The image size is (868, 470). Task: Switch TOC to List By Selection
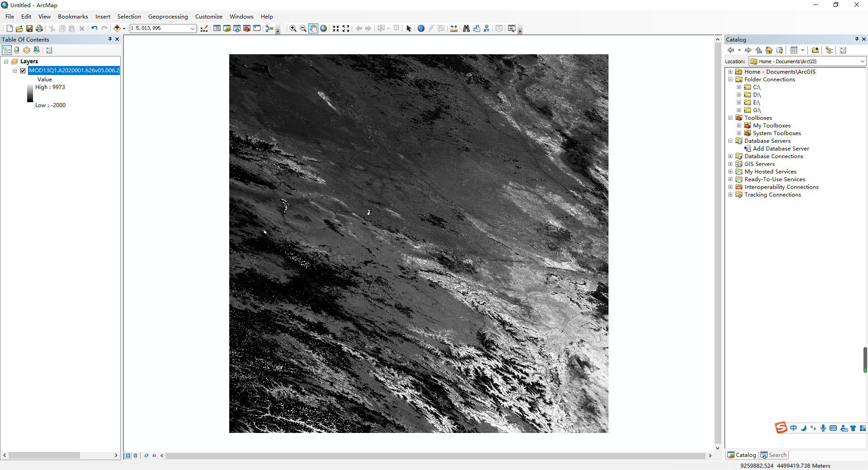tap(37, 50)
